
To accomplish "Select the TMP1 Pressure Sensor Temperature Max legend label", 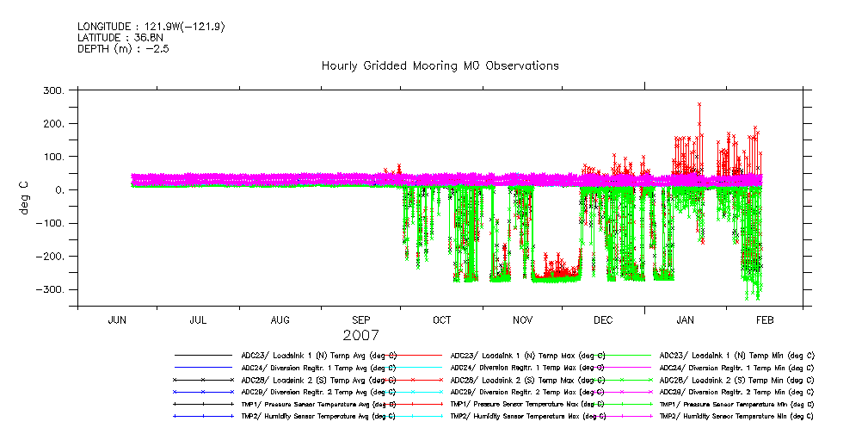I will [528, 403].
